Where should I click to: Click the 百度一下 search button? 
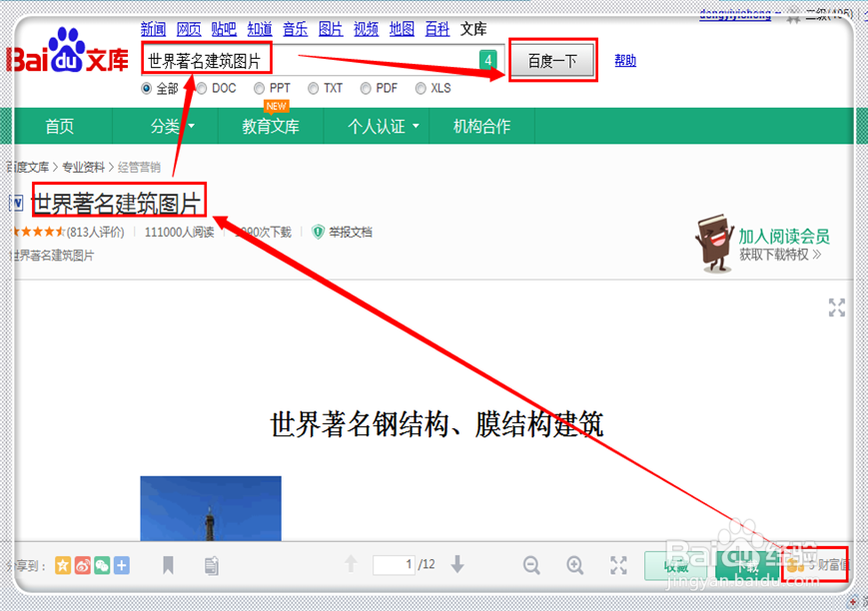pos(552,60)
